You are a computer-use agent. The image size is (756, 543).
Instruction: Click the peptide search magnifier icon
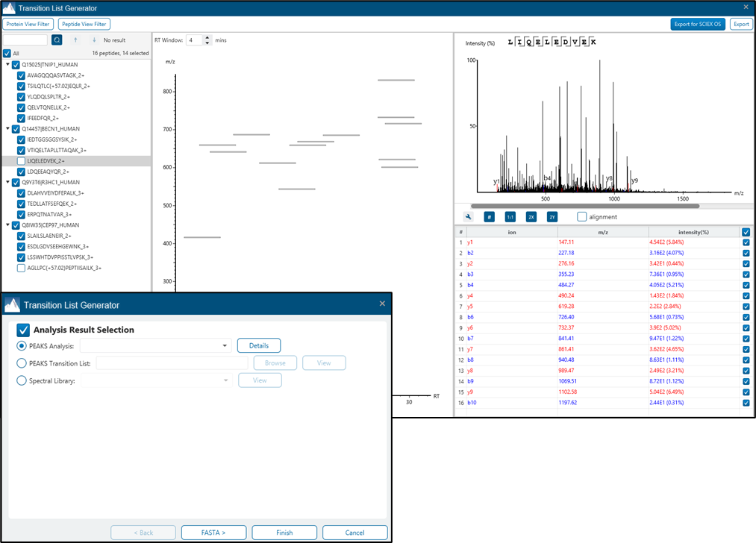57,40
